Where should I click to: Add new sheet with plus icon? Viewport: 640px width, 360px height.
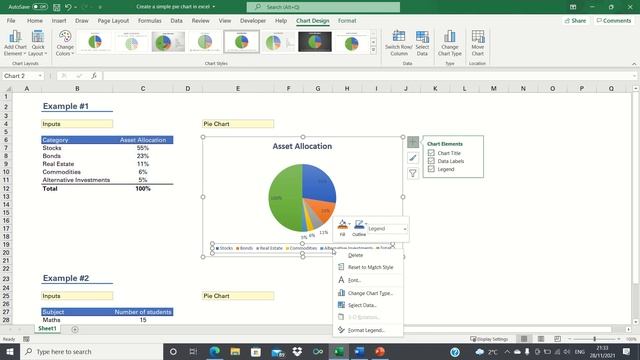click(75, 329)
